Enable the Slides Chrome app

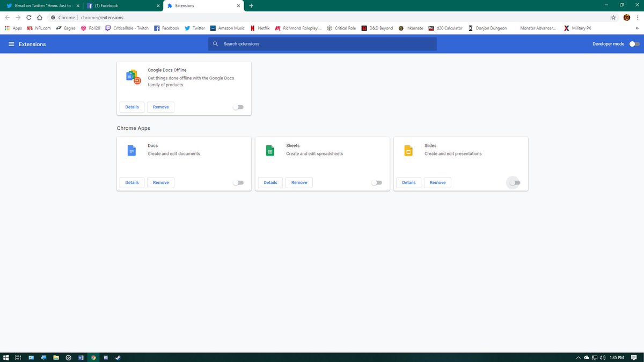pyautogui.click(x=515, y=183)
